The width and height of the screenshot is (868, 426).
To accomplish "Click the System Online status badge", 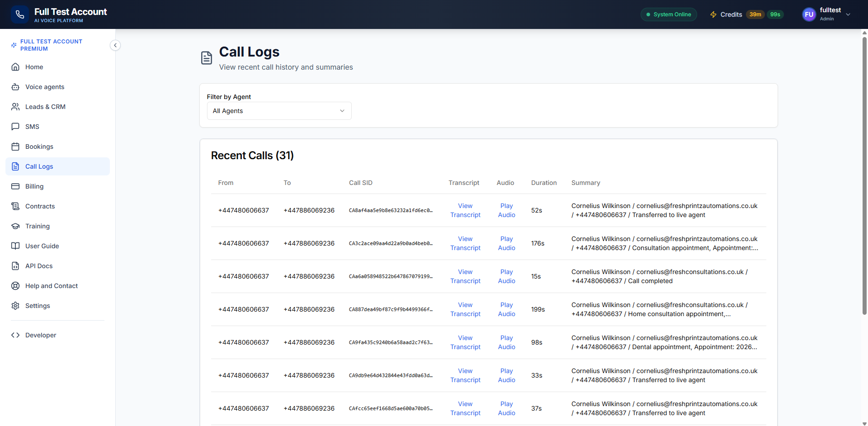I will click(669, 14).
